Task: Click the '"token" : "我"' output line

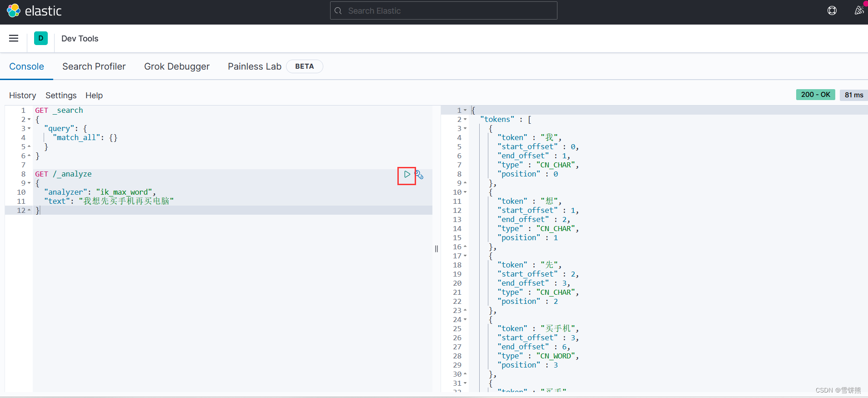Action: point(530,138)
